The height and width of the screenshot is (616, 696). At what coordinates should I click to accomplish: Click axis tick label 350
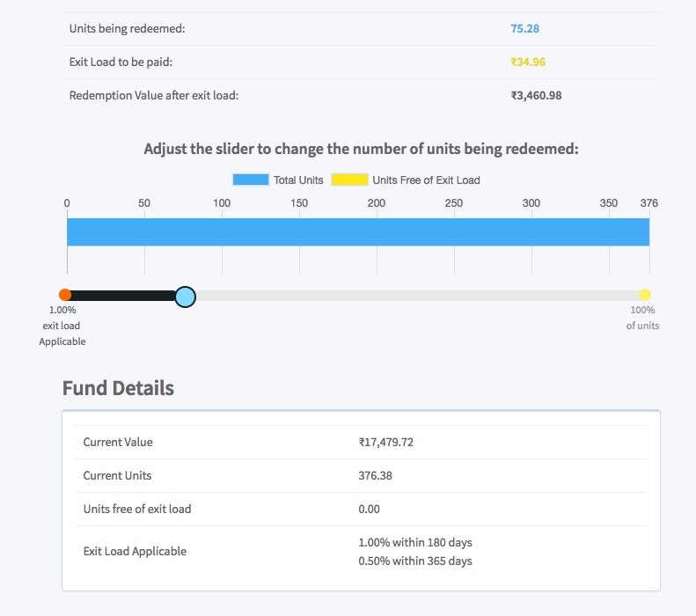coord(609,203)
